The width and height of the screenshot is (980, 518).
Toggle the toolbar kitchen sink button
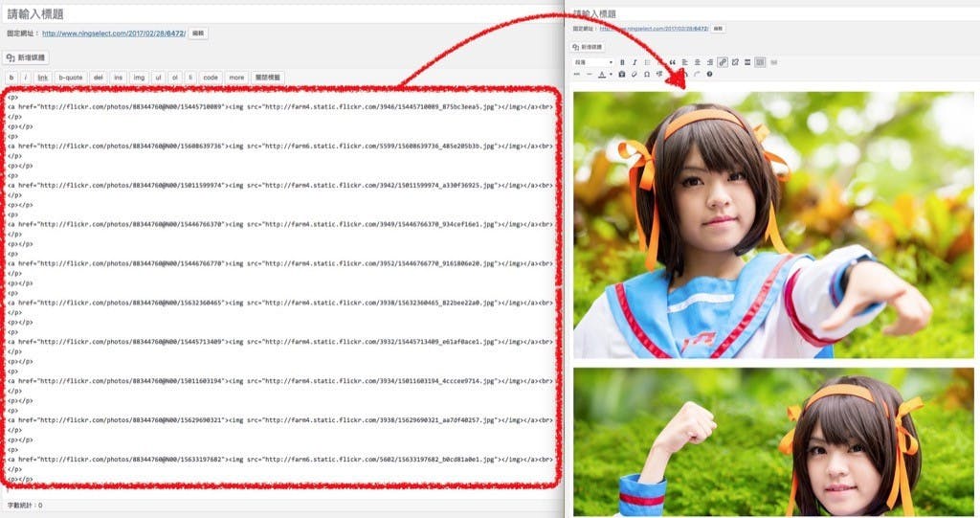coord(760,62)
